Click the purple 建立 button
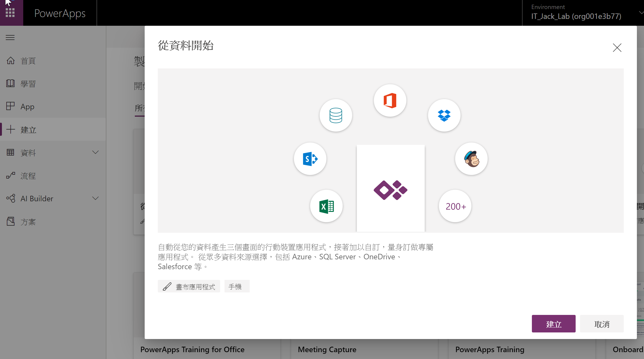The width and height of the screenshot is (644, 359). coord(553,324)
